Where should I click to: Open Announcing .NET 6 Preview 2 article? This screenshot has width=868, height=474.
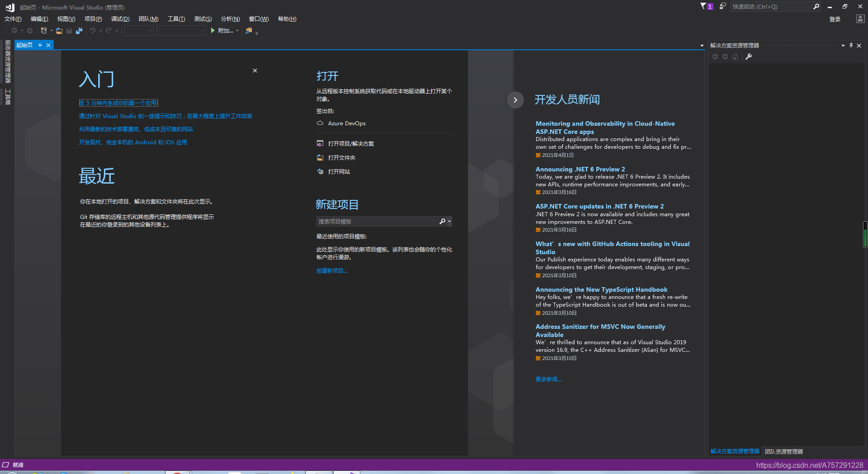(x=580, y=169)
